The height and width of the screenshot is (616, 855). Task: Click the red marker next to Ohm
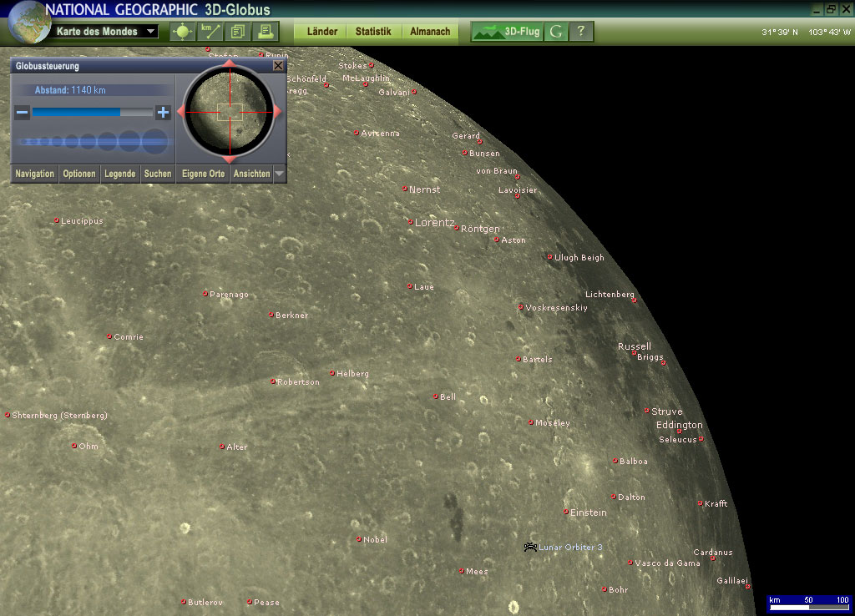(74, 446)
